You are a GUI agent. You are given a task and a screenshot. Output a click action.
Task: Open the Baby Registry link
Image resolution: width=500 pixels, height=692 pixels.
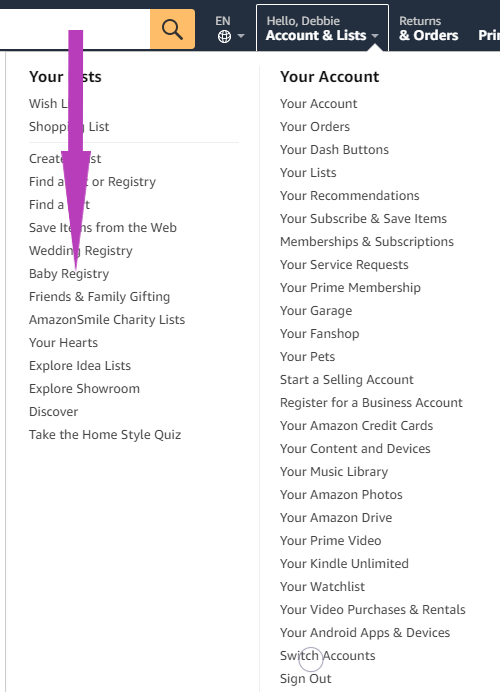(x=69, y=274)
